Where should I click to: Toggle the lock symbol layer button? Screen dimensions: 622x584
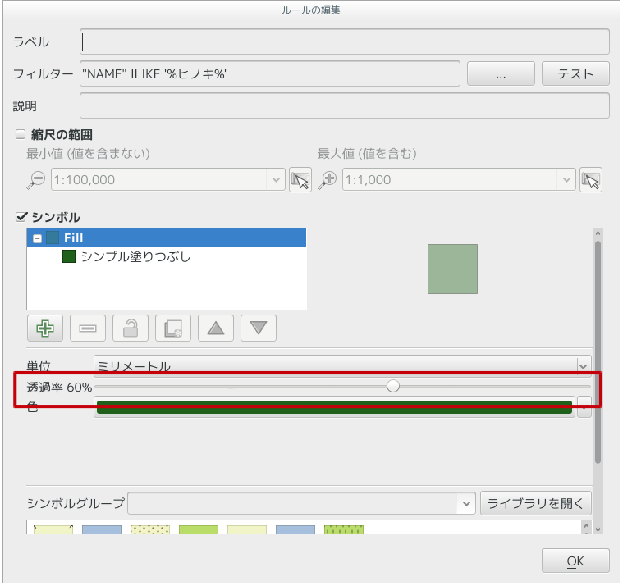tap(131, 328)
